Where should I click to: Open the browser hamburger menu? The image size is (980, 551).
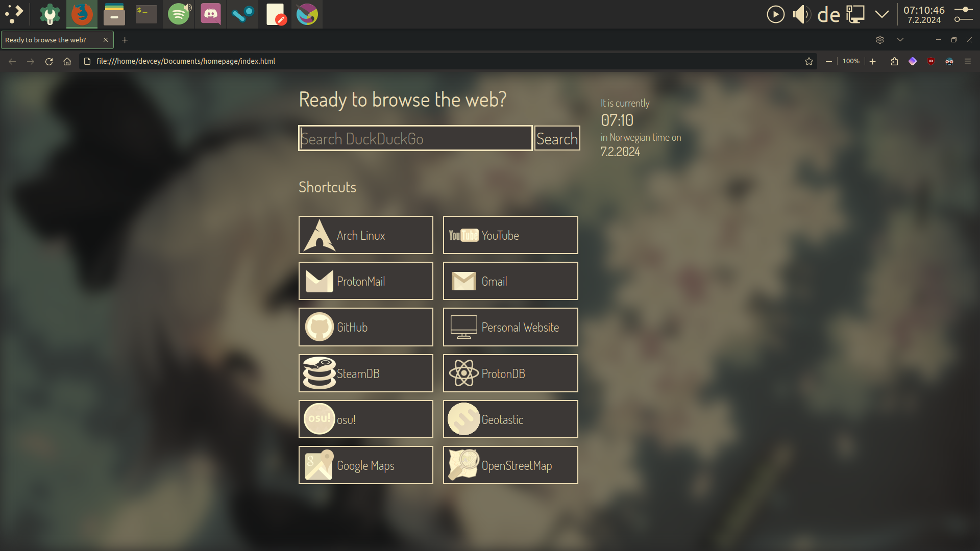pyautogui.click(x=968, y=61)
